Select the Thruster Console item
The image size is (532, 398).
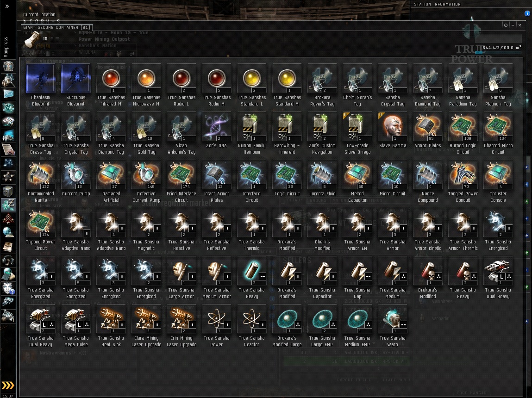point(498,182)
